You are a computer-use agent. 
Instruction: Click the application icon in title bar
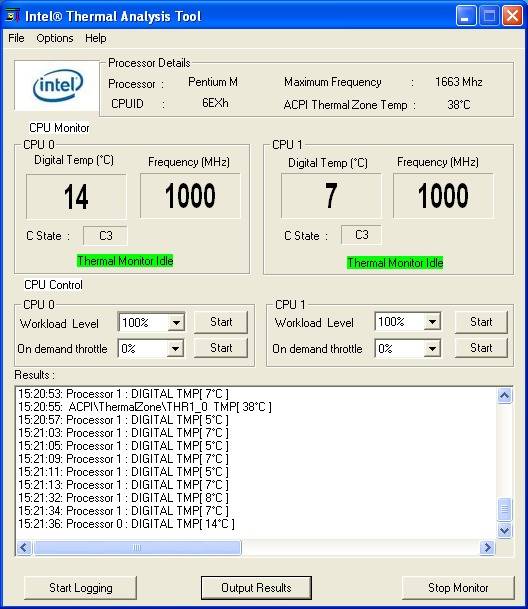[13, 16]
